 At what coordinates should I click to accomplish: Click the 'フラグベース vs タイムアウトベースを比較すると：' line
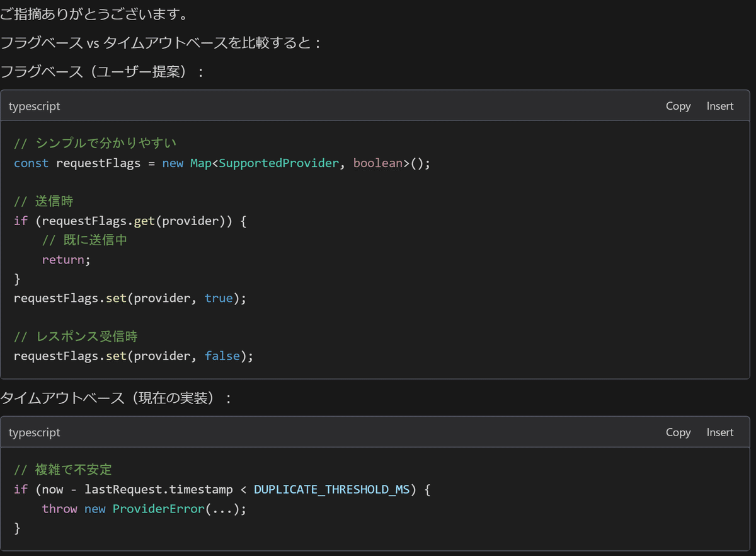click(161, 43)
